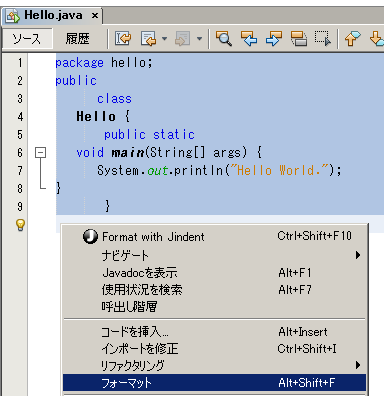Choose Format with Jindent menu item

pos(215,237)
